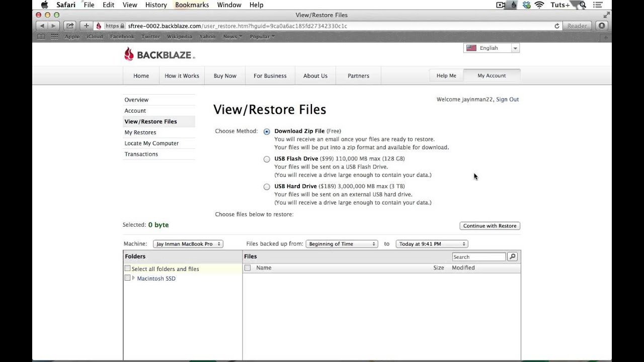Expand the Macintosh SSD folder triangle

pyautogui.click(x=133, y=278)
